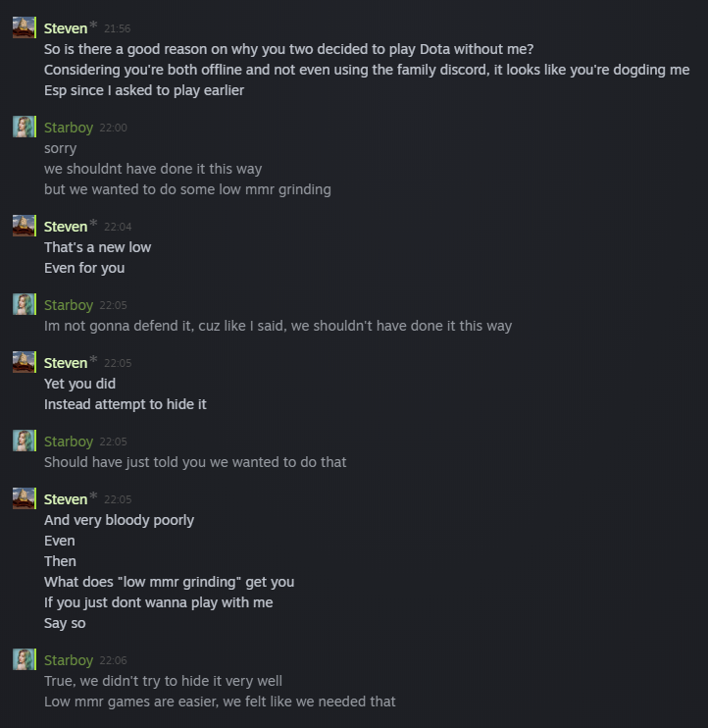
Task: Click Steven's avatar beside the 21:56 message
Action: [x=25, y=27]
